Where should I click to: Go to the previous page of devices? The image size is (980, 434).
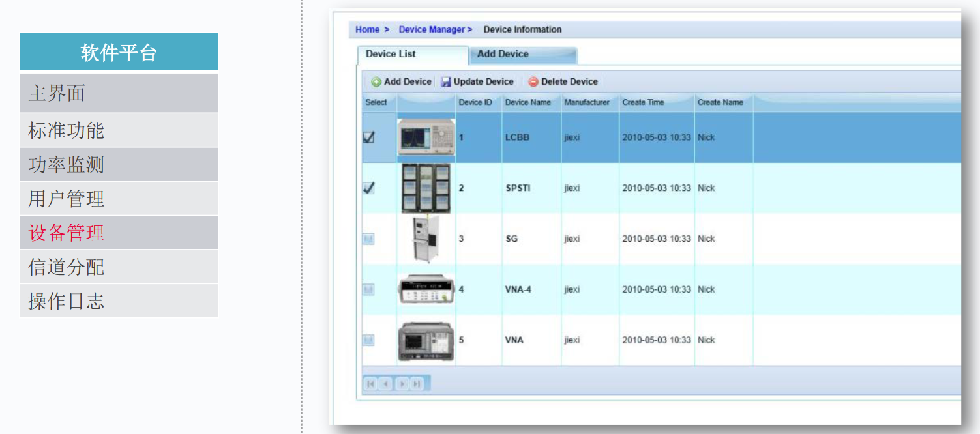click(385, 384)
